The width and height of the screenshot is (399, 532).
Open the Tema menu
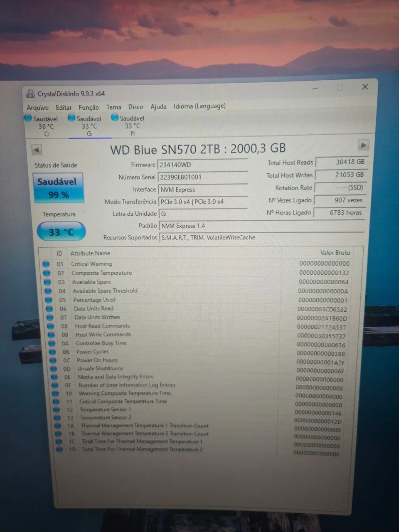point(113,107)
